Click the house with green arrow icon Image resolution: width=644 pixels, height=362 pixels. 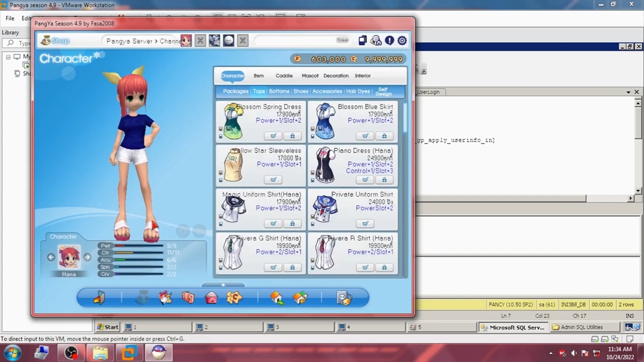276,298
